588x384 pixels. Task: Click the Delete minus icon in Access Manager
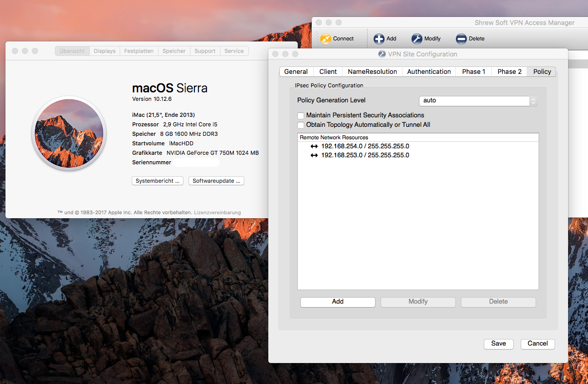(461, 38)
